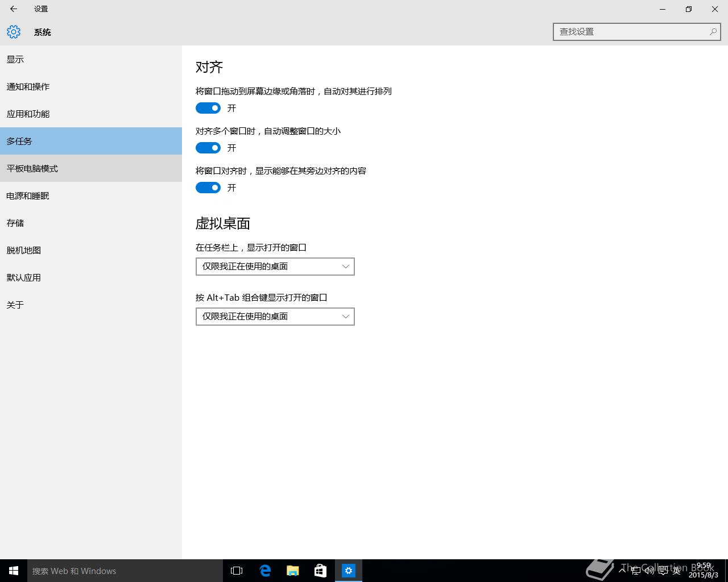The height and width of the screenshot is (582, 728).
Task: Click the 英 input language indicator
Action: click(677, 571)
